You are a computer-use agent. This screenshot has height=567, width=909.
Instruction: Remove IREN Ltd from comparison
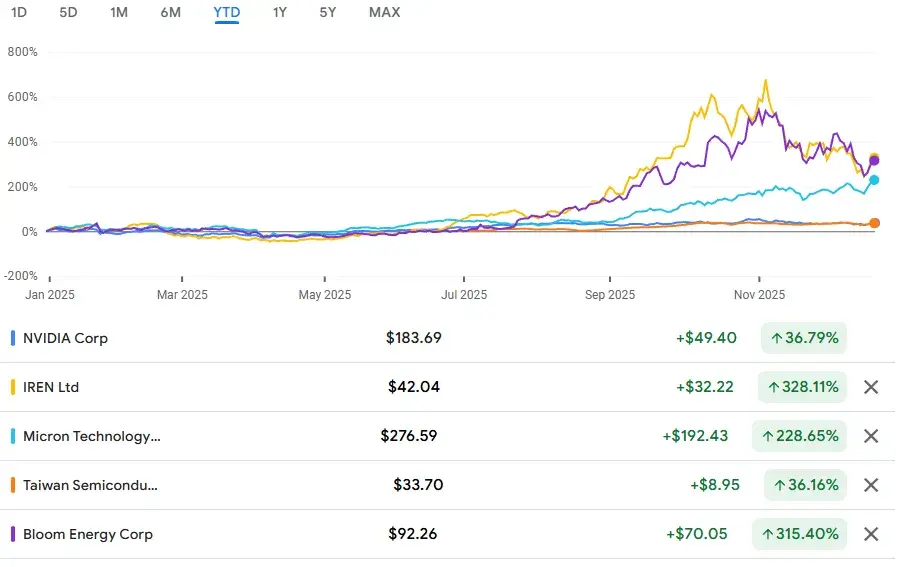click(870, 387)
